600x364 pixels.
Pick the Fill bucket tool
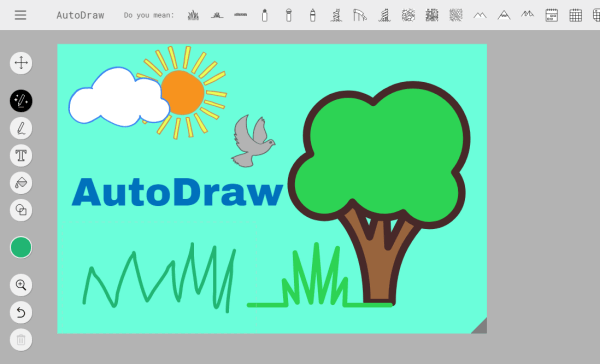click(x=21, y=183)
